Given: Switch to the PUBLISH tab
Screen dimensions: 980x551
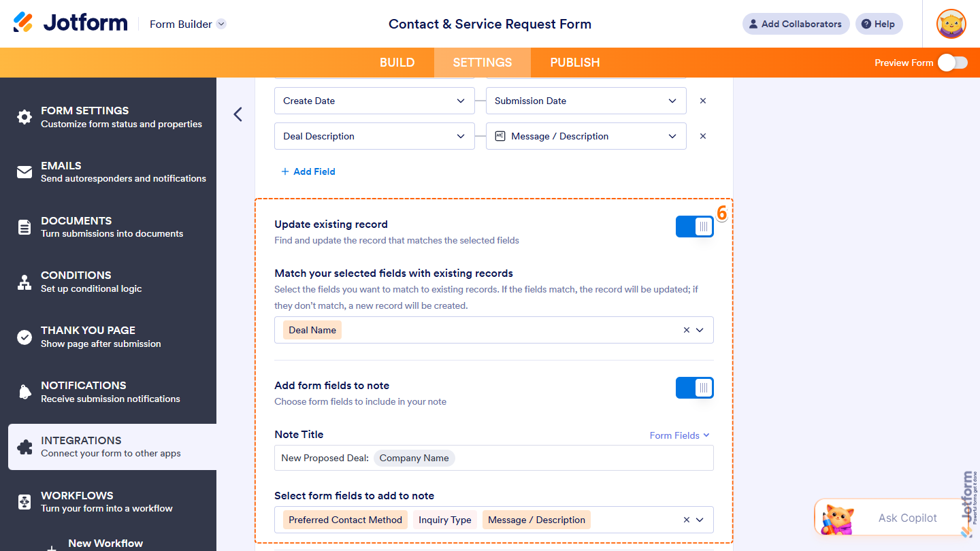Looking at the screenshot, I should point(575,63).
